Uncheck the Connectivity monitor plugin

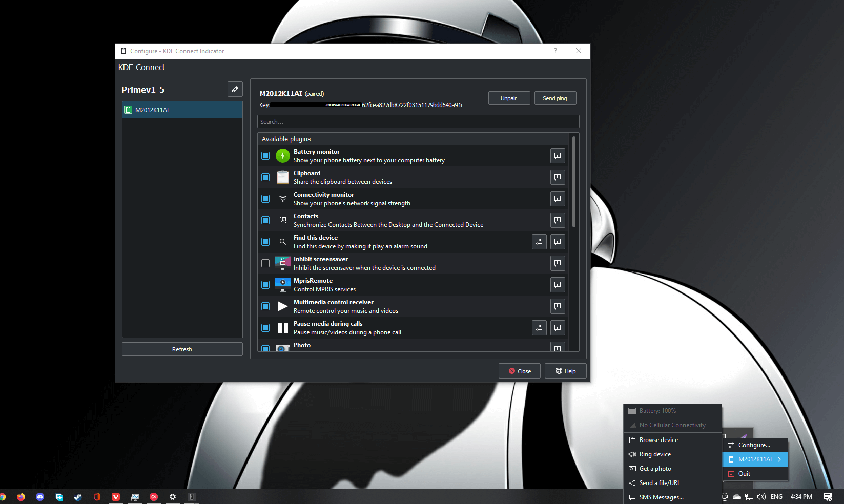pyautogui.click(x=265, y=199)
